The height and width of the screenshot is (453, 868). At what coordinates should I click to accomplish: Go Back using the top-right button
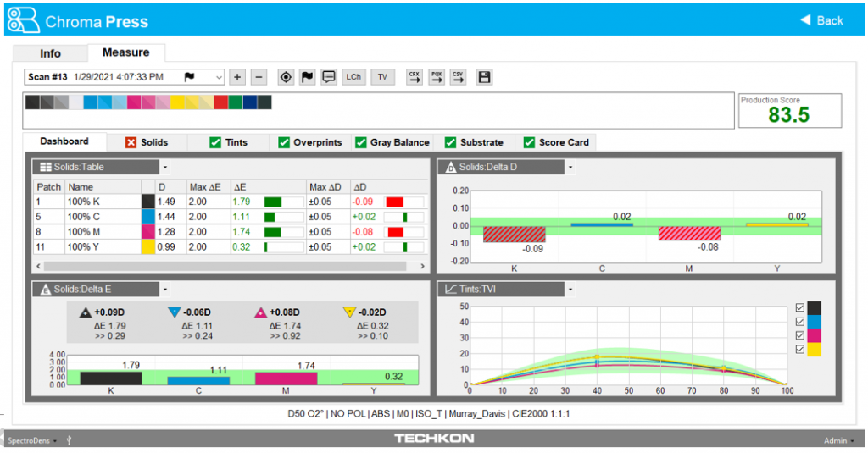[x=821, y=20]
